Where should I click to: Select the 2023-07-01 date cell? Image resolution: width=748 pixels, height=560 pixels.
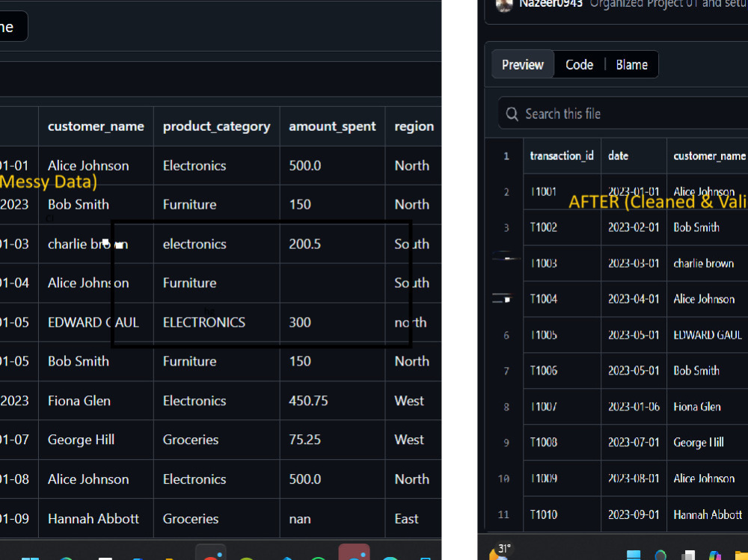[x=634, y=442]
